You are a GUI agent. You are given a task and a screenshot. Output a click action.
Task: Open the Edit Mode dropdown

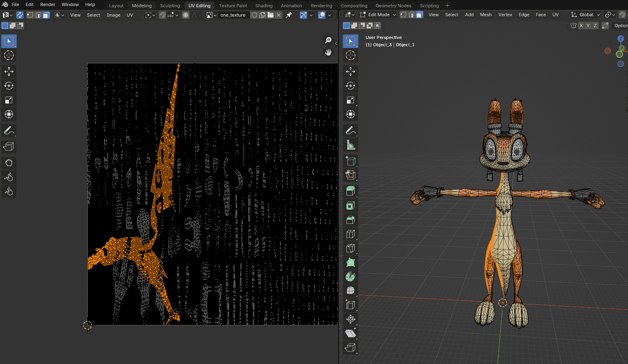(x=378, y=15)
